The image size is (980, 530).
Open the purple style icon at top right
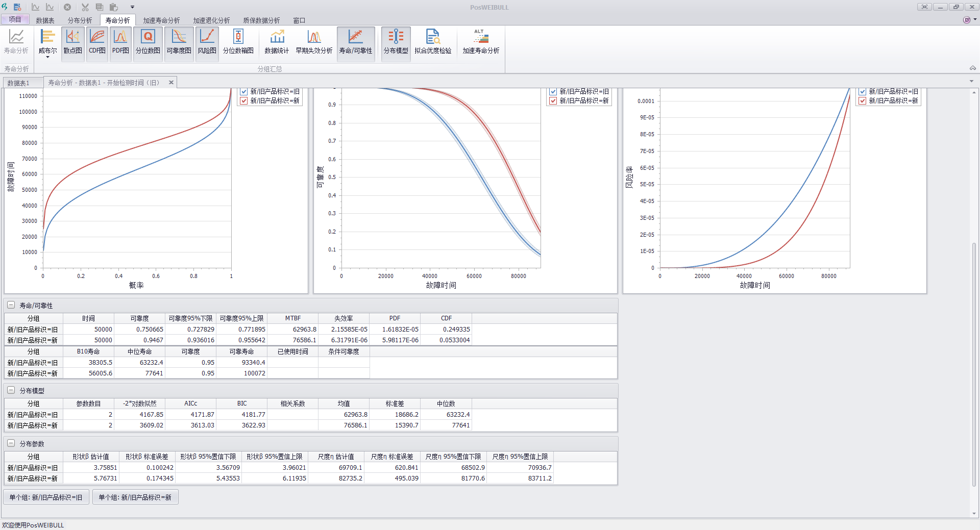[x=967, y=20]
